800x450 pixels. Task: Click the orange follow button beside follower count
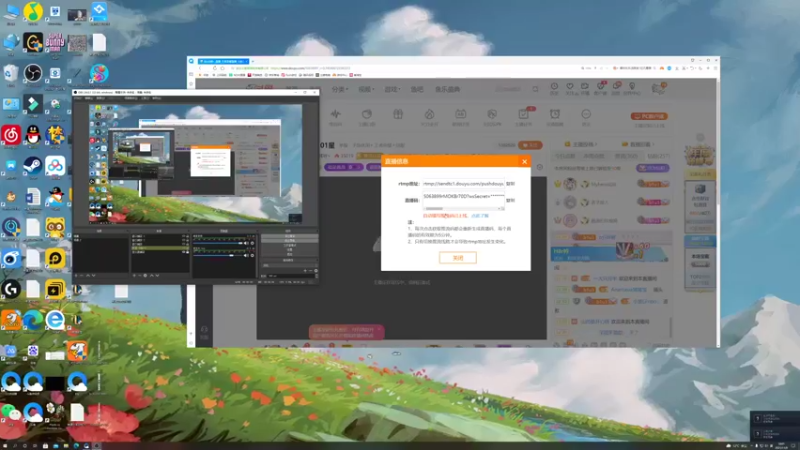(x=530, y=145)
